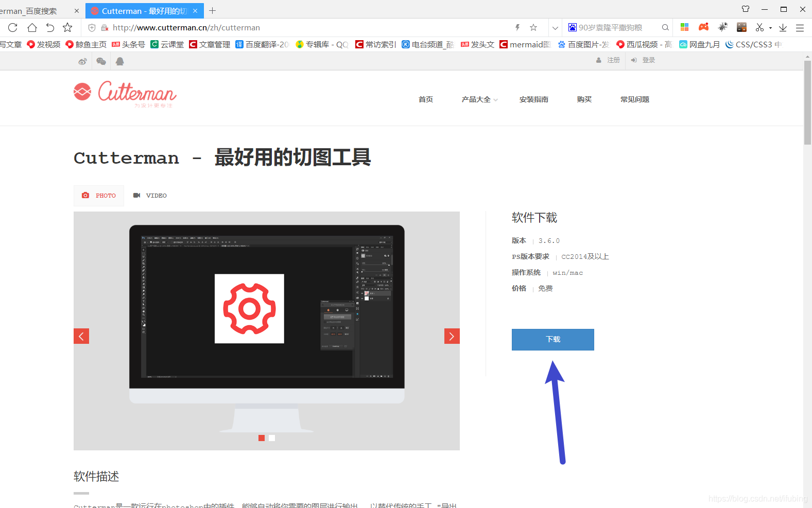Open the 发视频 bookmark
812x508 pixels.
point(44,45)
